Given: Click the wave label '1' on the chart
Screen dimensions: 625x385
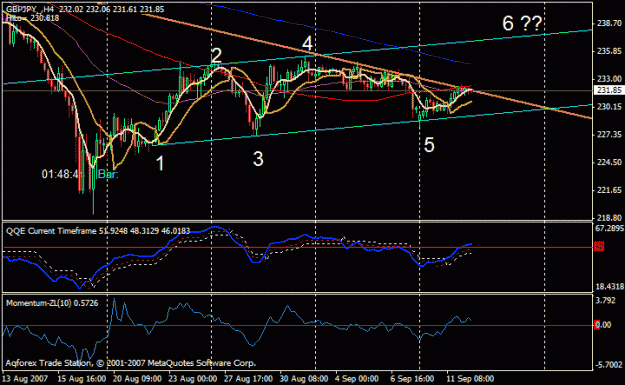Looking at the screenshot, I should [160, 163].
